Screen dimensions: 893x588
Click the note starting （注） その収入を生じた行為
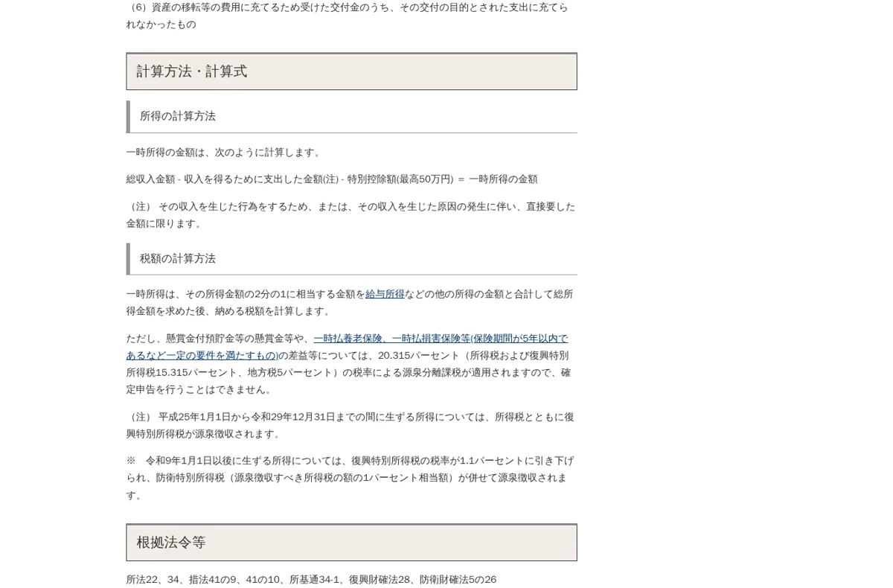click(x=351, y=215)
